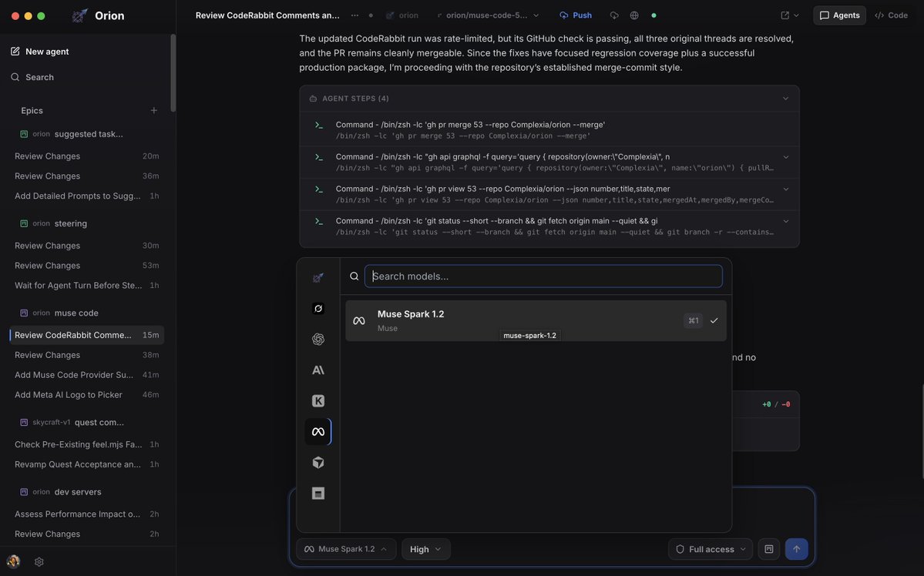Click the +0 / -0 diff stats
Image resolution: width=924 pixels, height=576 pixels.
775,404
